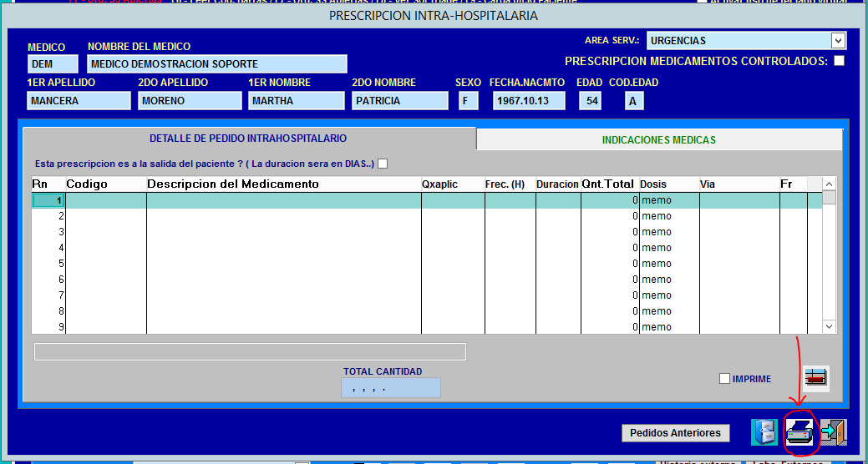Check prescripcion a la salida del paciente
The image size is (868, 464).
point(383,164)
